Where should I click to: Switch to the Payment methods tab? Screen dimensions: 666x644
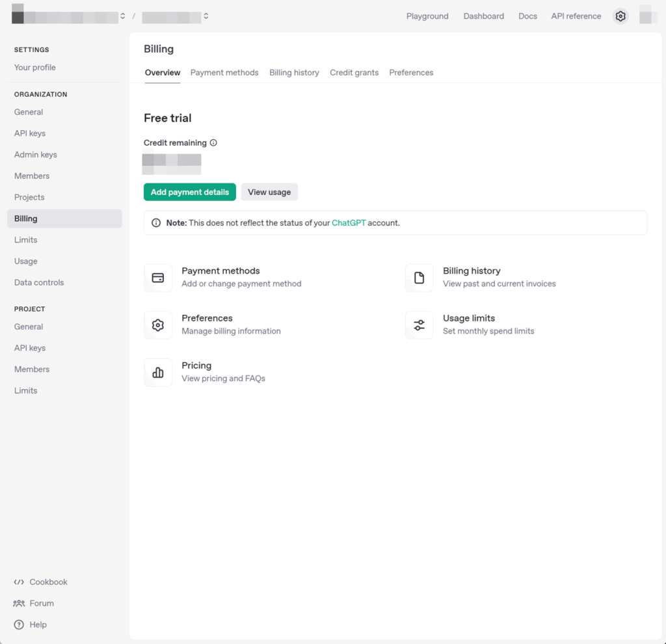click(224, 72)
